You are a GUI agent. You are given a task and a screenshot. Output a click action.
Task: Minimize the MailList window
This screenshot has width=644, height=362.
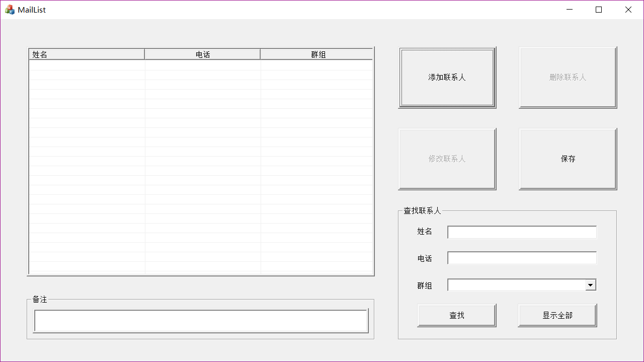pos(570,10)
